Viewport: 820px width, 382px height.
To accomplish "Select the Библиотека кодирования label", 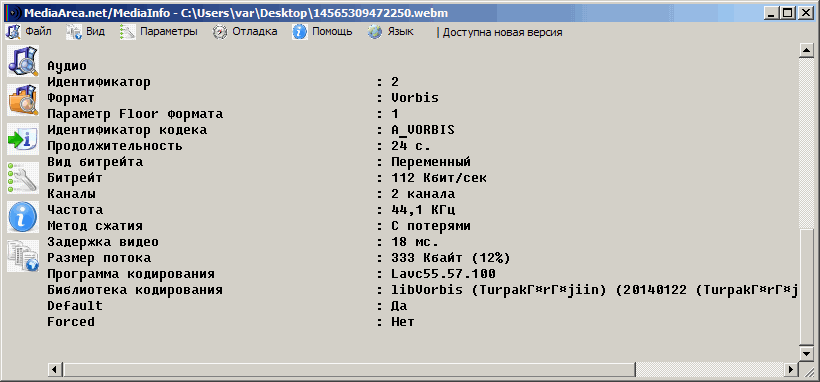I will point(135,290).
